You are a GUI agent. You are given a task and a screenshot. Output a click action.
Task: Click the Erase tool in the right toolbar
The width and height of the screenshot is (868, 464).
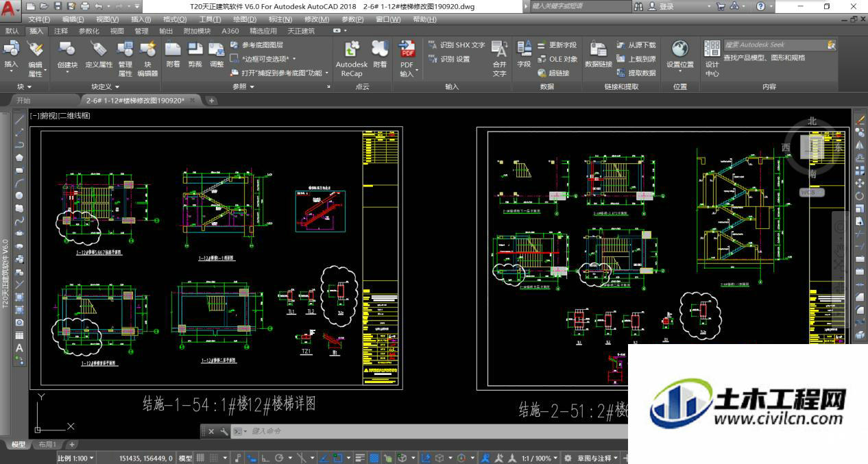click(860, 121)
